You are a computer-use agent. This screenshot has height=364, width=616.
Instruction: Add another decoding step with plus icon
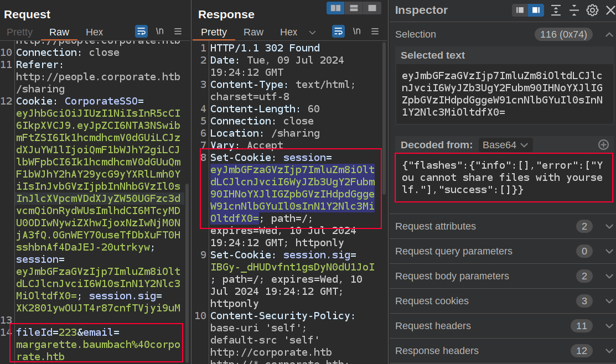click(x=603, y=144)
